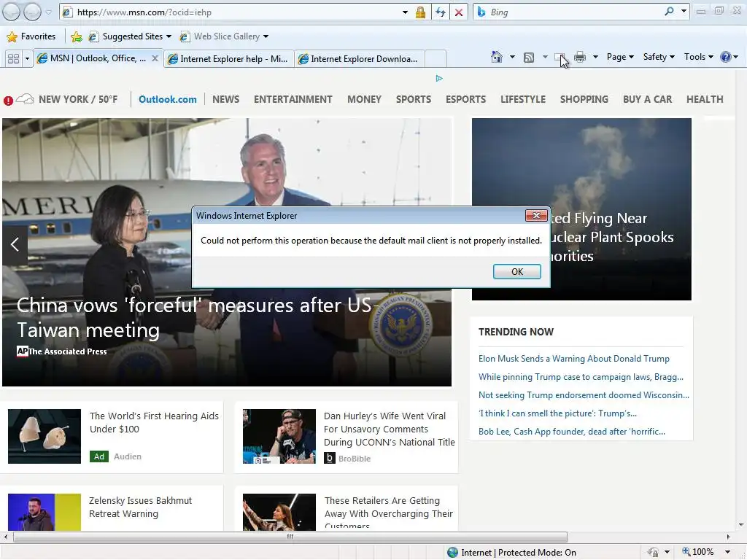The width and height of the screenshot is (747, 560).
Task: Open a new blank tab
Action: (435, 59)
